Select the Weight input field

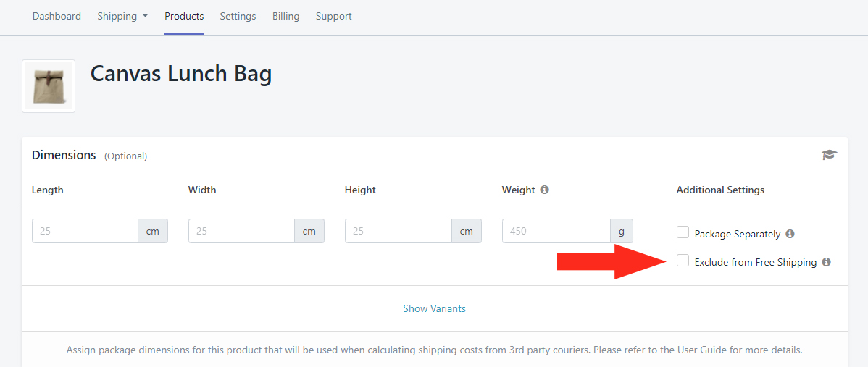point(556,231)
